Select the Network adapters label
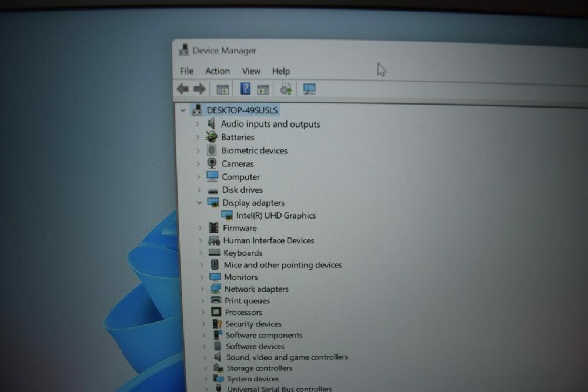The height and width of the screenshot is (392, 588). (x=256, y=289)
